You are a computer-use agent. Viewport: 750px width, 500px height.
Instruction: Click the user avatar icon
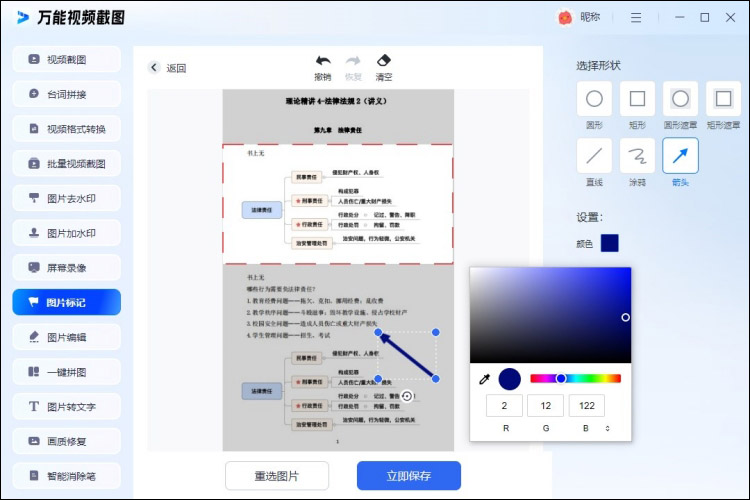click(x=565, y=18)
